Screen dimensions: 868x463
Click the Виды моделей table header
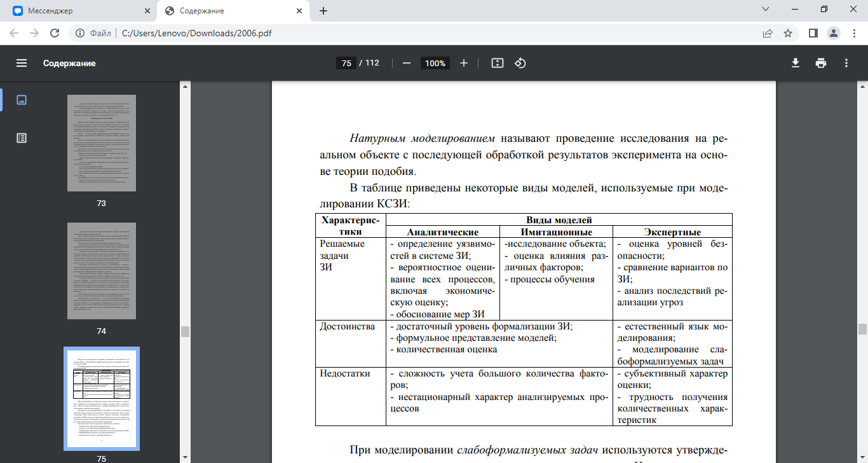point(559,220)
